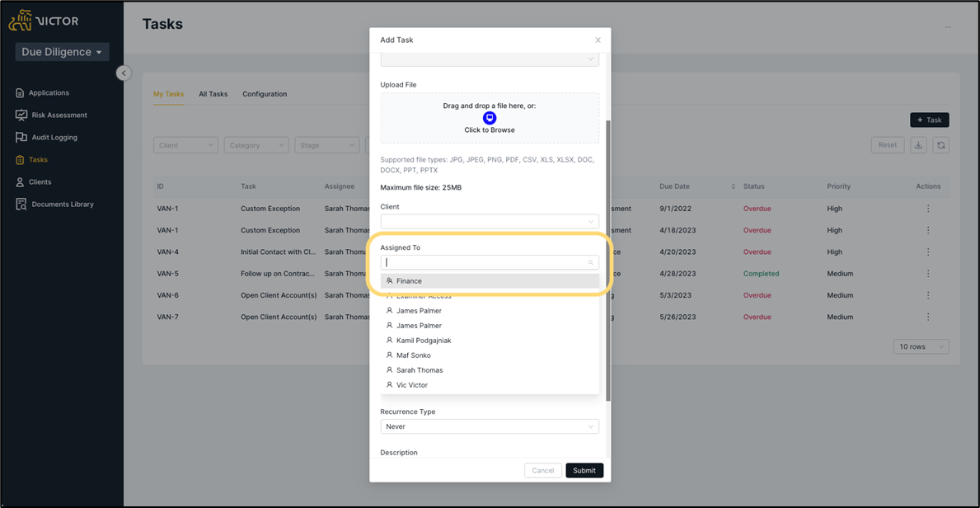Switch to the Configuration tab
Screen dimensions: 980x508
click(x=265, y=94)
